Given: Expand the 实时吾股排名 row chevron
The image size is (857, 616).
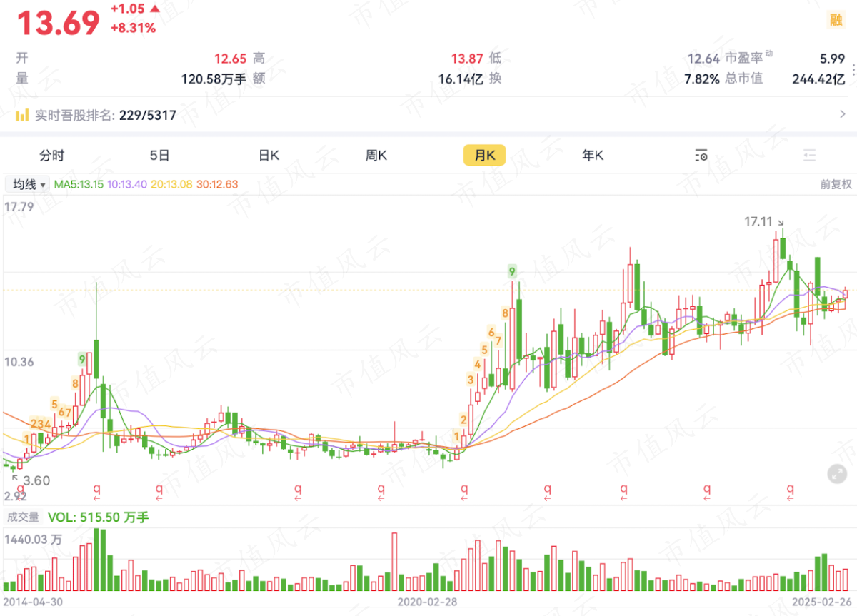Looking at the screenshot, I should point(843,114).
